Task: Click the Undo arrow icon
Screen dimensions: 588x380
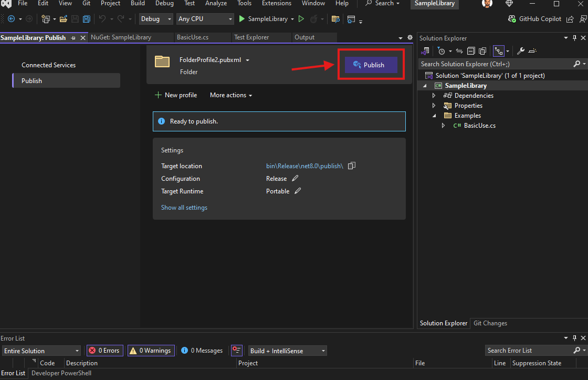Action: click(102, 19)
